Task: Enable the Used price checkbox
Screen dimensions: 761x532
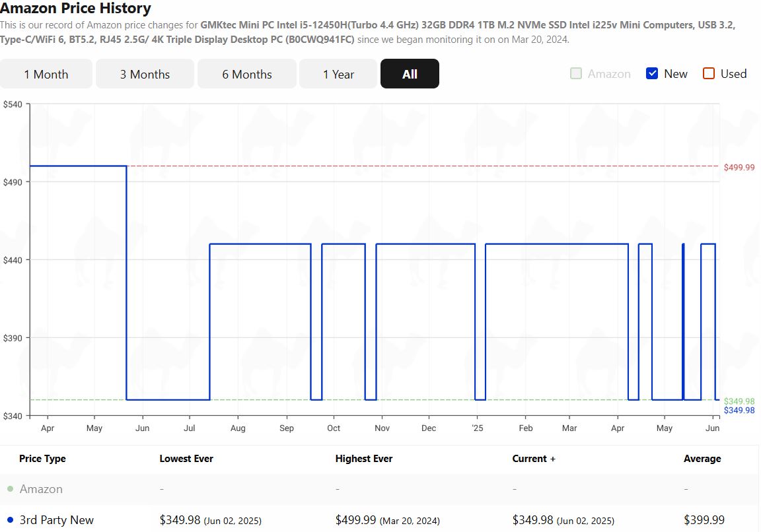Action: 709,73
